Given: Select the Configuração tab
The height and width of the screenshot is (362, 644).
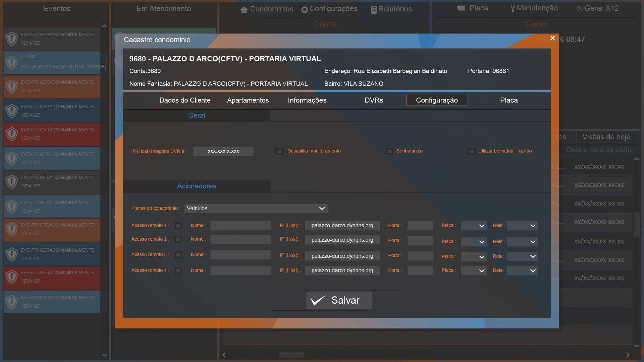Looking at the screenshot, I should [437, 100].
